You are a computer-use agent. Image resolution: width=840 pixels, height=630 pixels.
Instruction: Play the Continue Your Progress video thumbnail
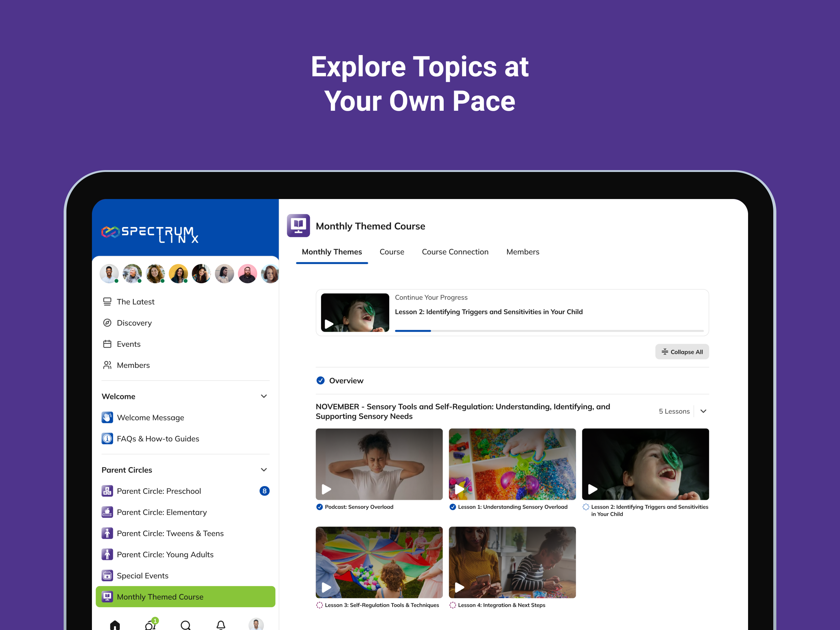tap(355, 312)
